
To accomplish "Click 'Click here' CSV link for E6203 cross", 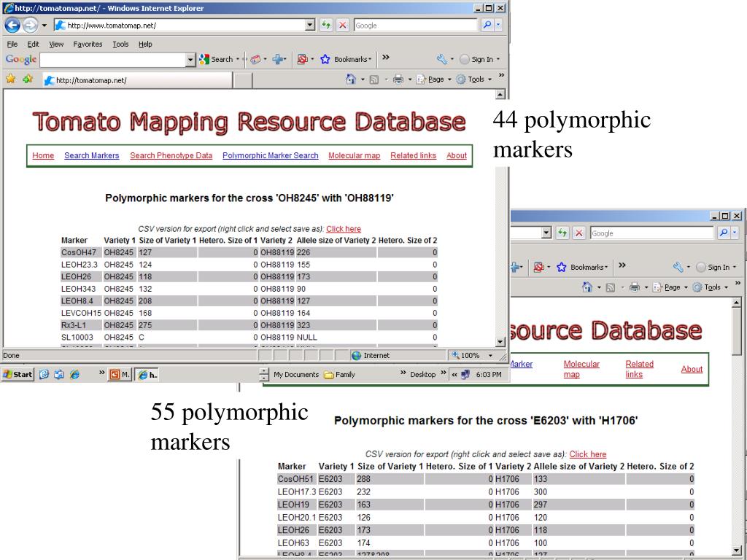I will coord(588,454).
